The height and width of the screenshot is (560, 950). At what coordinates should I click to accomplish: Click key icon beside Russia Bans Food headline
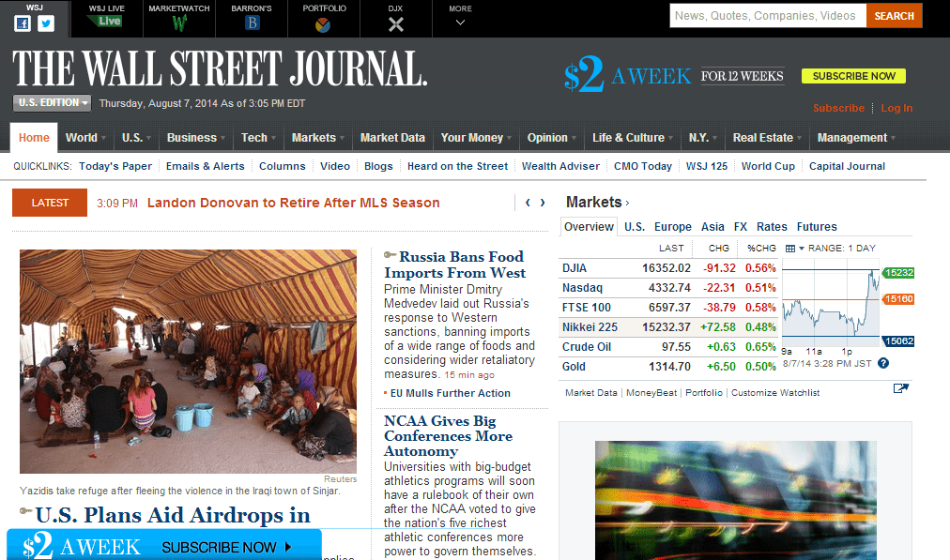pos(391,255)
